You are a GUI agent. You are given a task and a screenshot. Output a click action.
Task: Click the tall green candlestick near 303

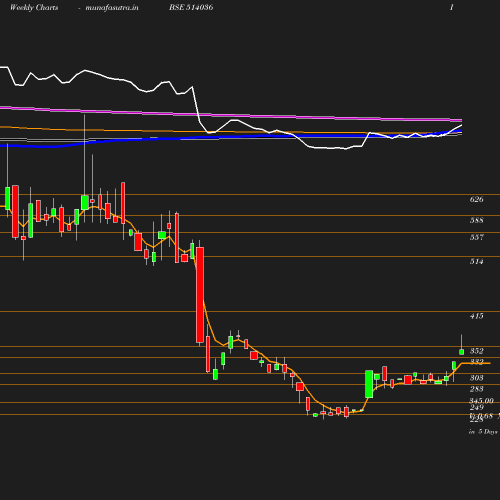pos(369,384)
